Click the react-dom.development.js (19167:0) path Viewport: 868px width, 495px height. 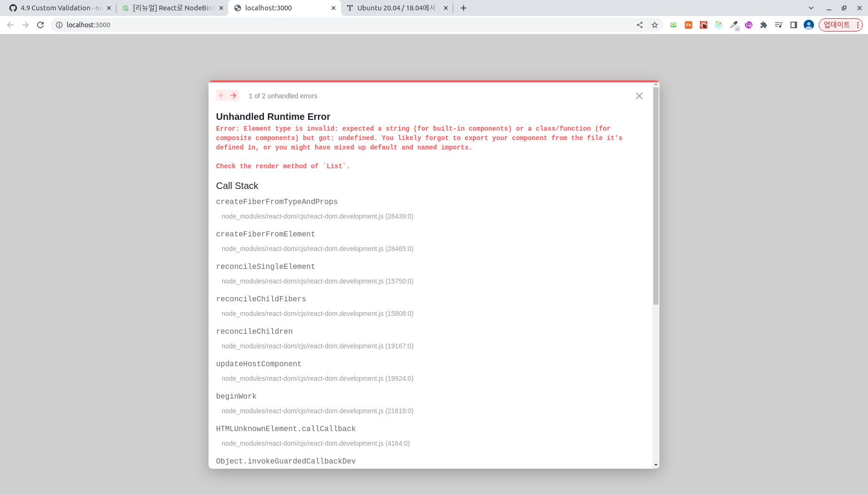point(318,346)
